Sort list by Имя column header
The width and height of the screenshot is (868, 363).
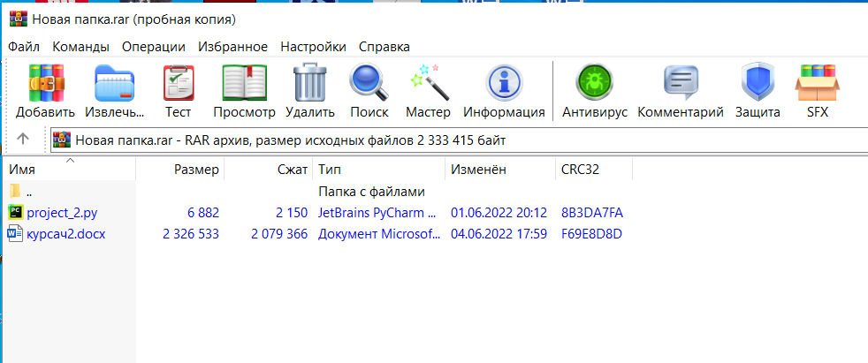(22, 169)
